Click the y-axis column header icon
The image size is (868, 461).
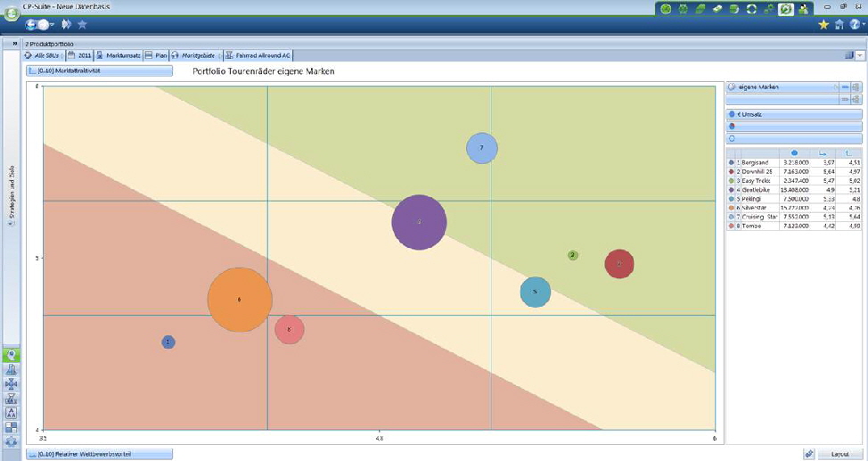tap(848, 153)
